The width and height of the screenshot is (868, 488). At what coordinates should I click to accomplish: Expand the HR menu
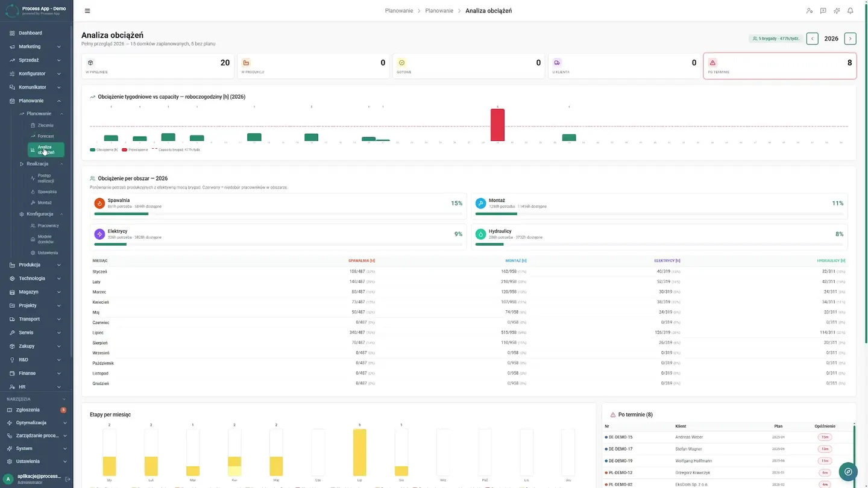(36, 387)
